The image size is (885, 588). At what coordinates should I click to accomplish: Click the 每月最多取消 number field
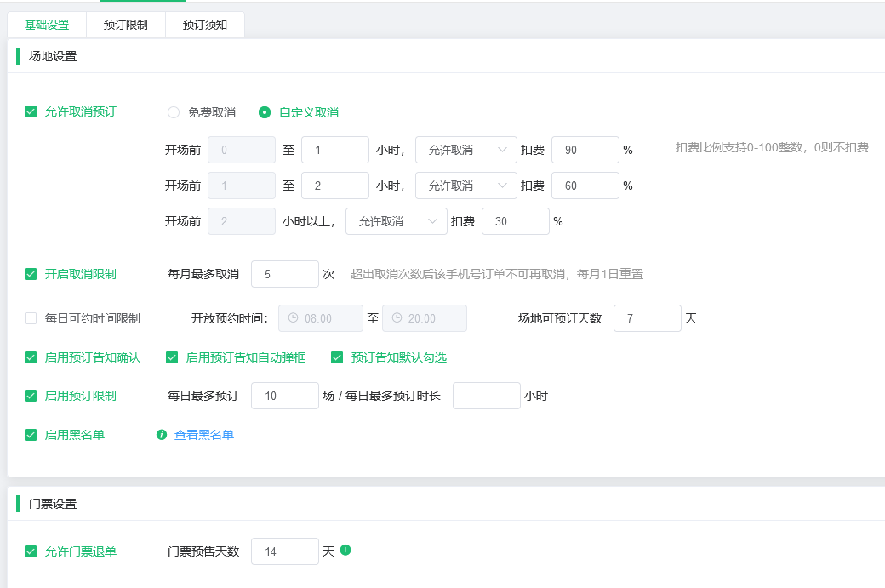[x=284, y=273]
